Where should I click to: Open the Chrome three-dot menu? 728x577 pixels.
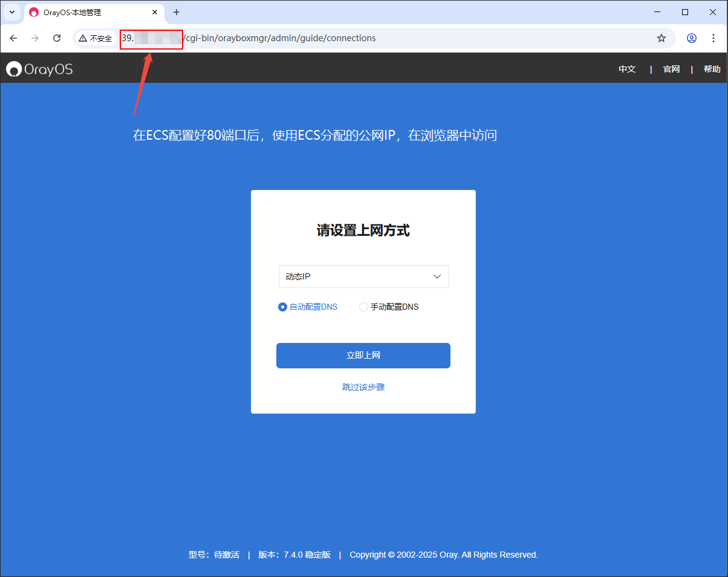[713, 38]
